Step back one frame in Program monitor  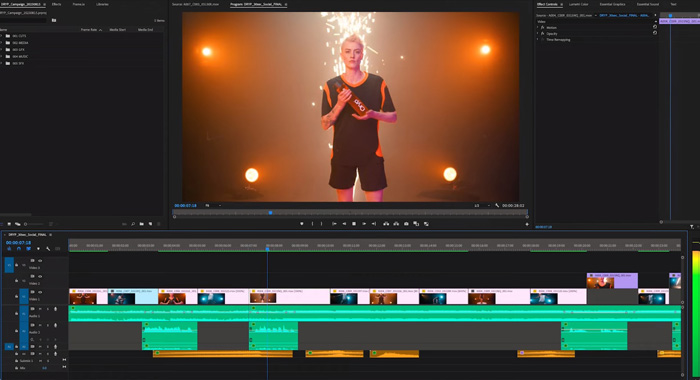pyautogui.click(x=344, y=224)
